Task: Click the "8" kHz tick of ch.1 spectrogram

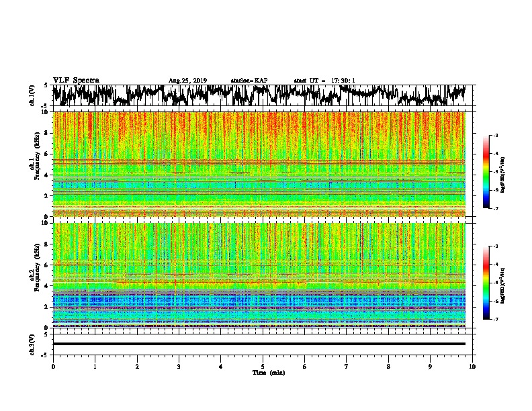Action: point(48,133)
